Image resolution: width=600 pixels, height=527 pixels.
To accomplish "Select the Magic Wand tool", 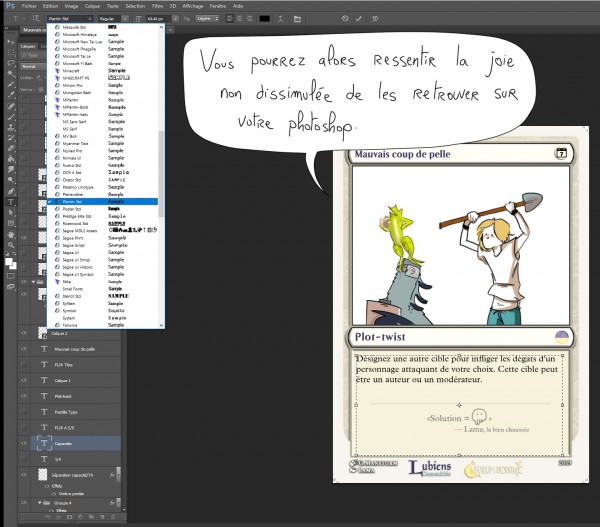I will 11,73.
